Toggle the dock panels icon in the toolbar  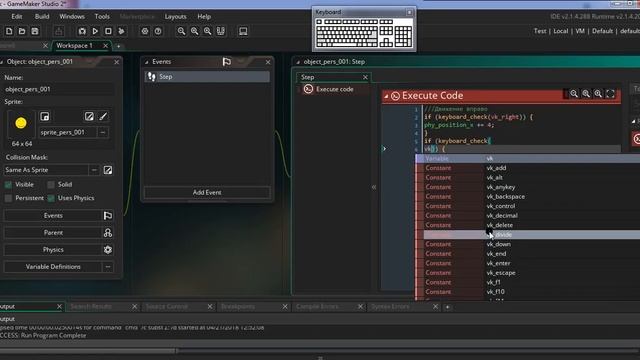(221, 31)
